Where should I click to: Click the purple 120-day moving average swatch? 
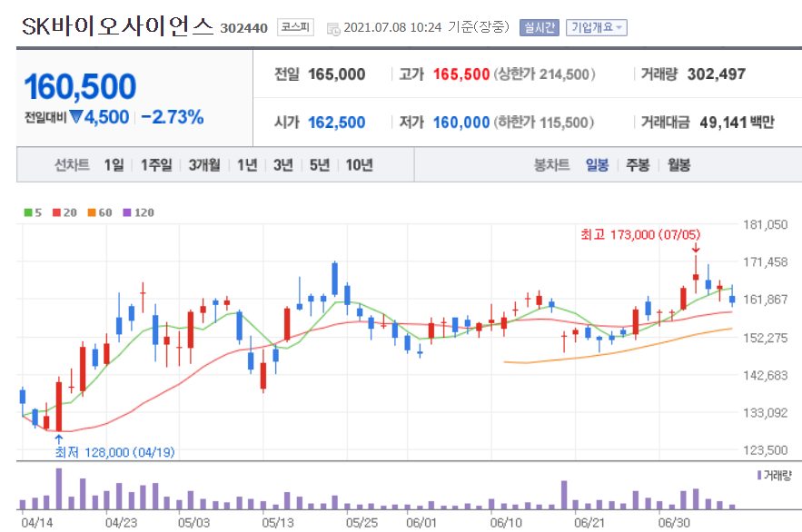(127, 212)
